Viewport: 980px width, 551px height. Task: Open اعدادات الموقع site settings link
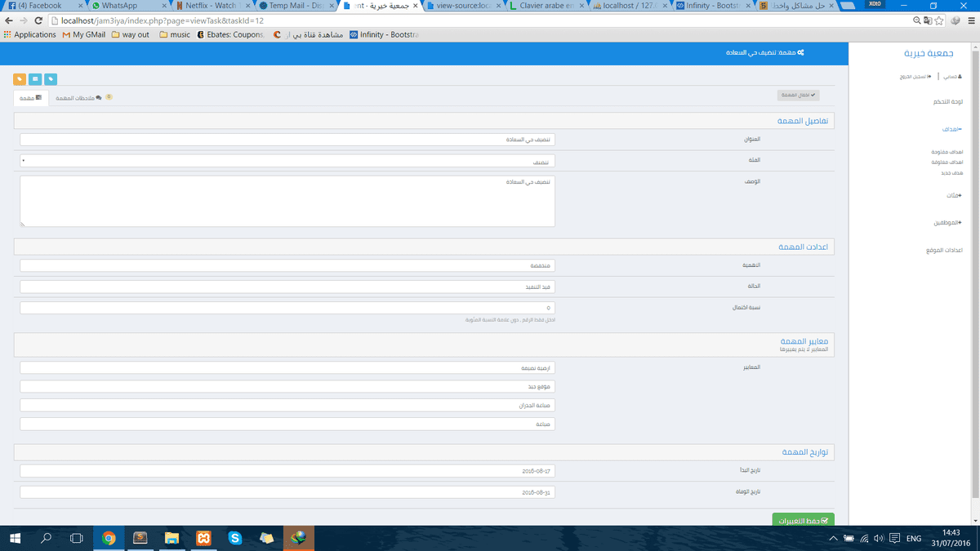pos(945,251)
